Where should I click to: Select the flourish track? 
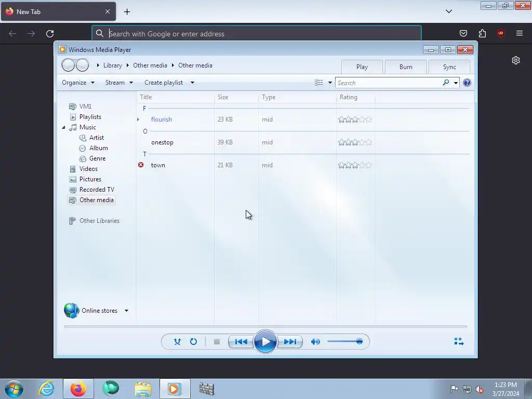(x=162, y=119)
